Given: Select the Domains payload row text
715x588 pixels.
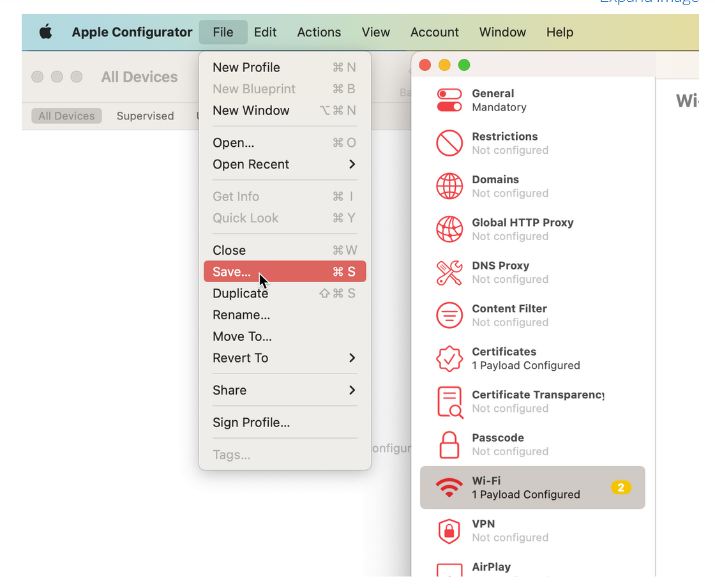Looking at the screenshot, I should click(510, 186).
